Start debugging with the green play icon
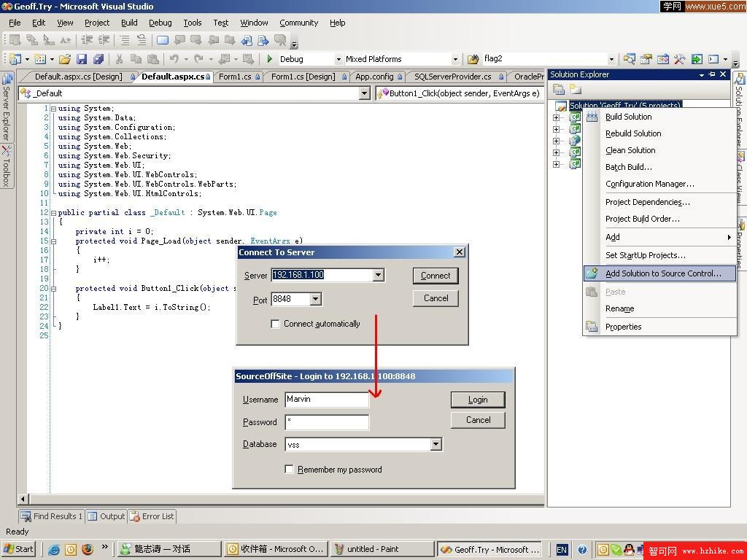 point(270,59)
